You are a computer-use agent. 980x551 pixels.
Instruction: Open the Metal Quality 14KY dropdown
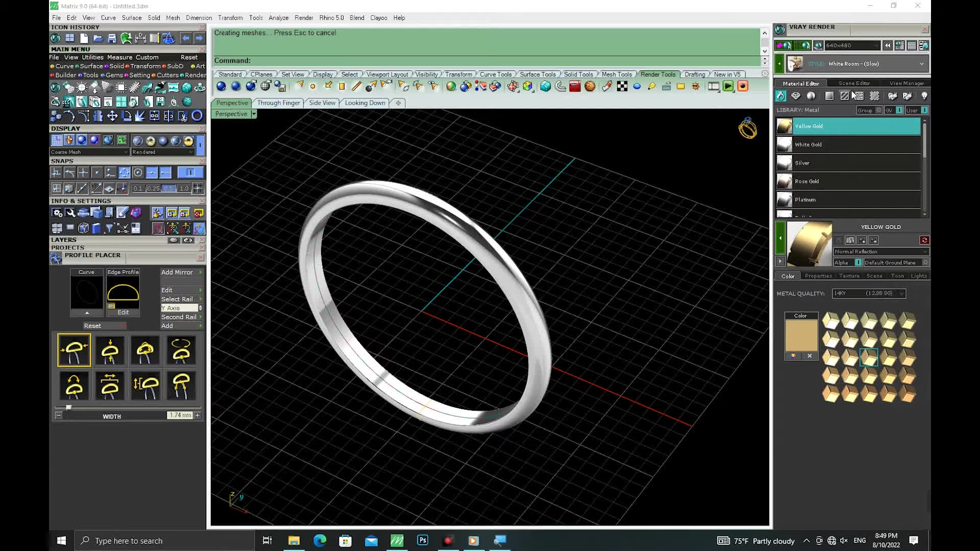pyautogui.click(x=901, y=293)
